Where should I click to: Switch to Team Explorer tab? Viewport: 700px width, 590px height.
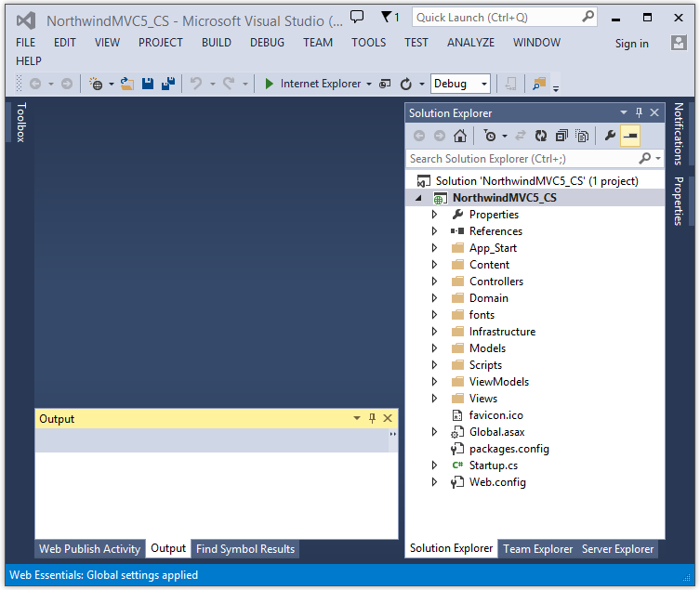(537, 549)
